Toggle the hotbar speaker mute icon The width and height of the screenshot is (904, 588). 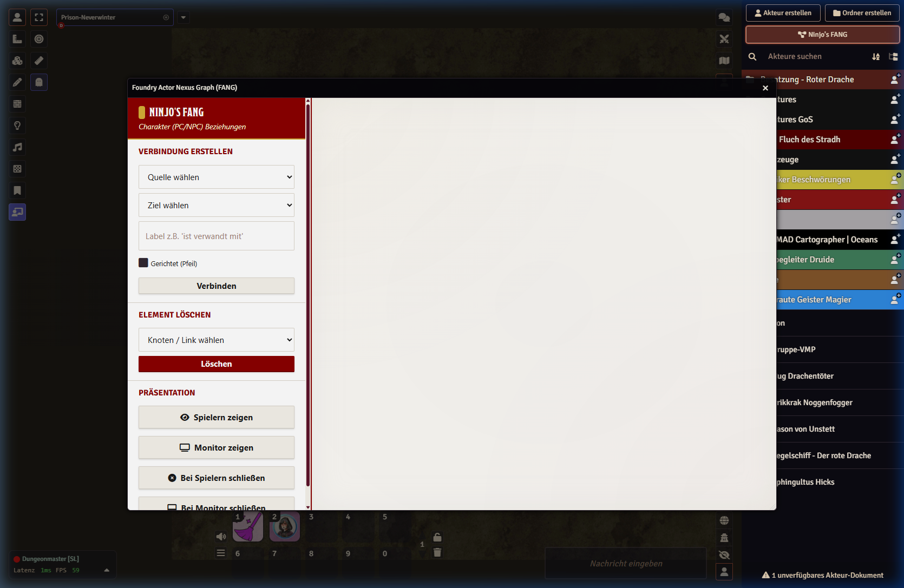pyautogui.click(x=221, y=537)
